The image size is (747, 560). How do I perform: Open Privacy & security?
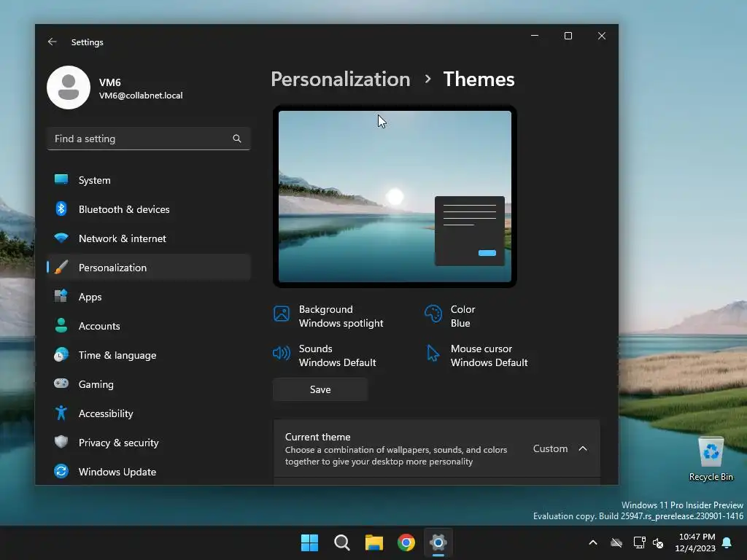pos(149,443)
